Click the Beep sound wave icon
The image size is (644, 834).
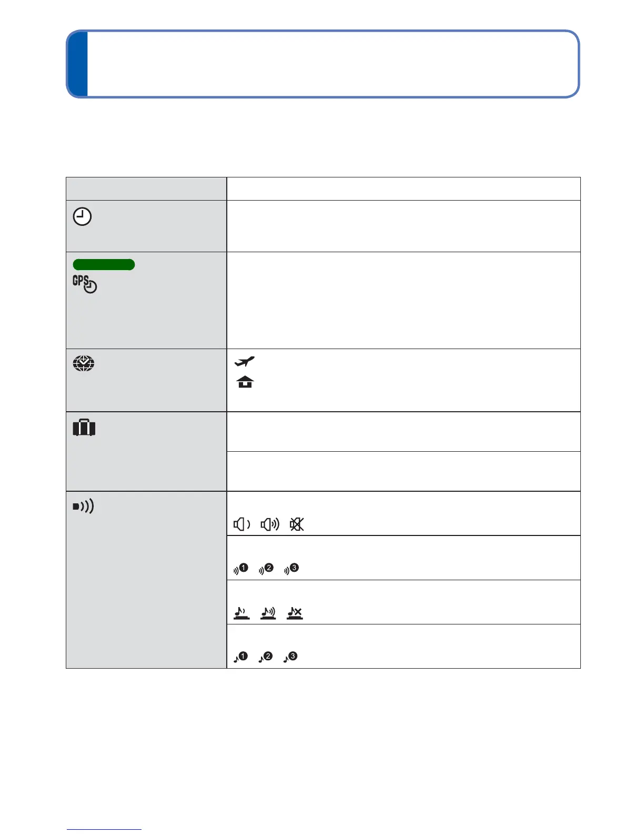coord(83,507)
